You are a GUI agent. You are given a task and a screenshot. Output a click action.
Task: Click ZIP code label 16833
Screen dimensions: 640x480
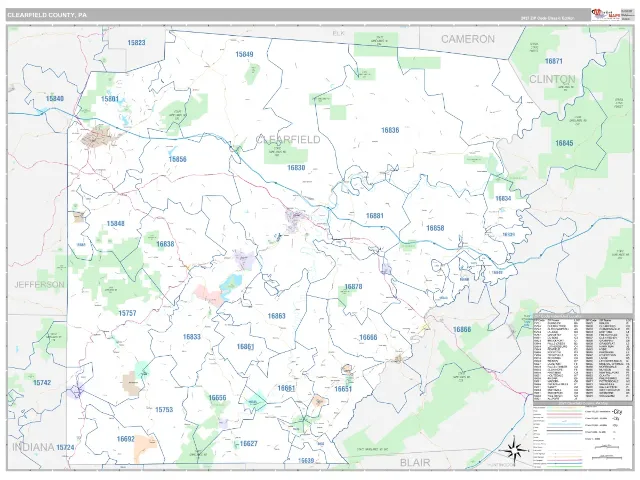[x=192, y=337]
